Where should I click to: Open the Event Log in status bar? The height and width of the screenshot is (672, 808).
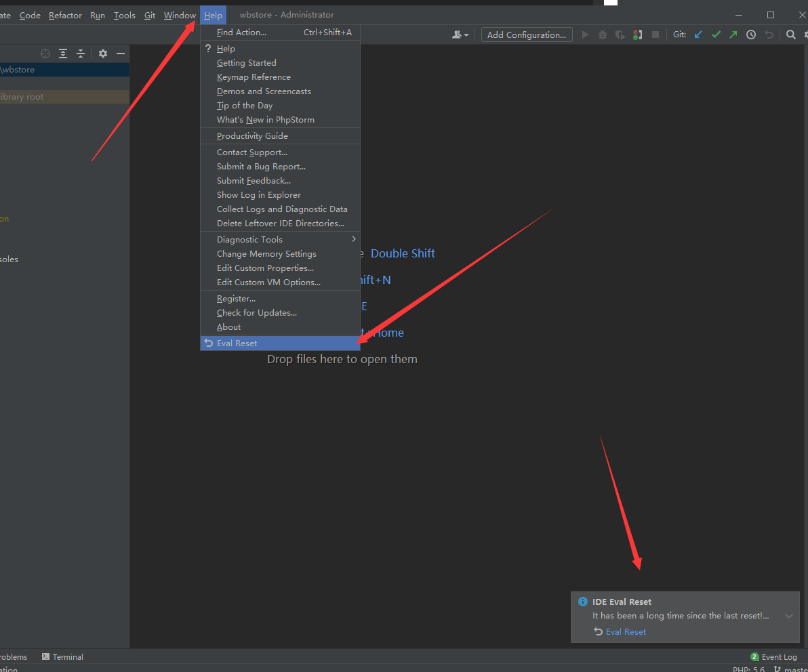[774, 657]
